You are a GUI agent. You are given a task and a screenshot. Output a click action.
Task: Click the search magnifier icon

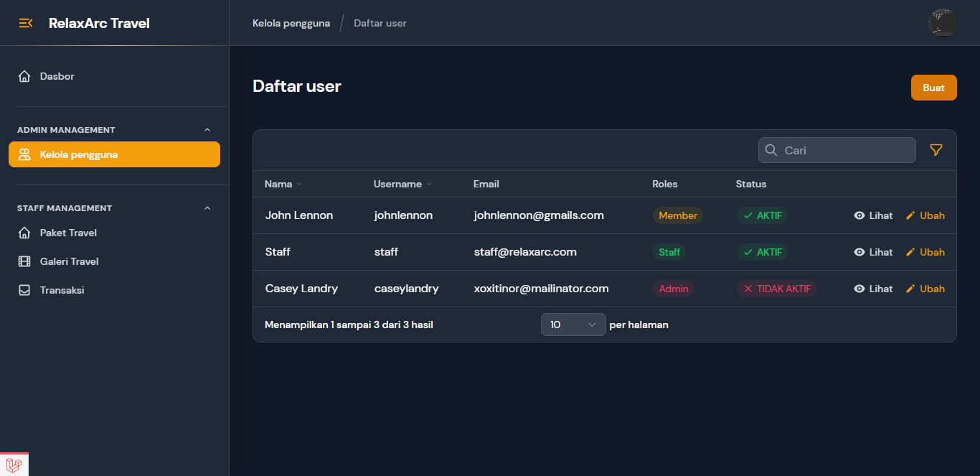click(771, 150)
